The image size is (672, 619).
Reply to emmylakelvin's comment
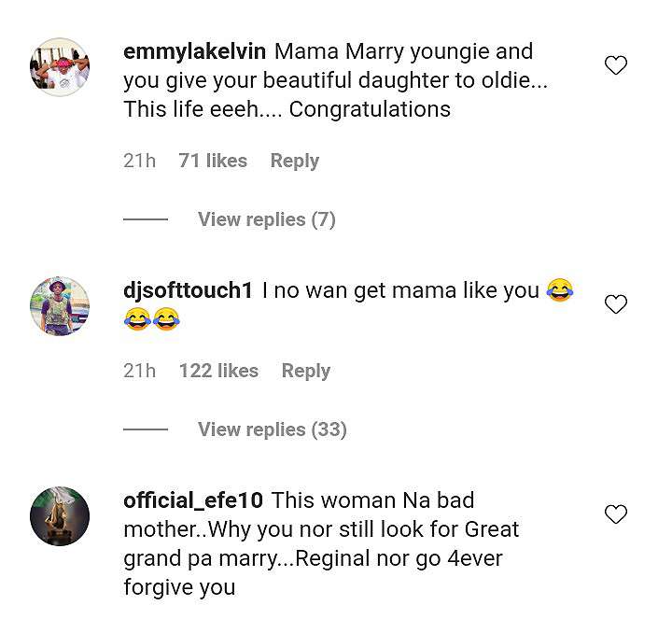[294, 161]
